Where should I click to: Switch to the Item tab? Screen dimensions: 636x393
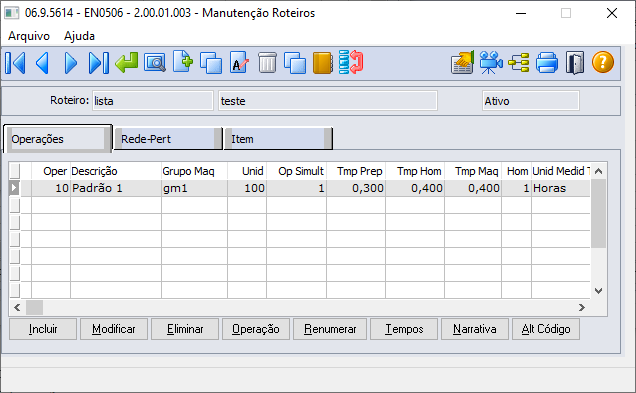pos(278,139)
